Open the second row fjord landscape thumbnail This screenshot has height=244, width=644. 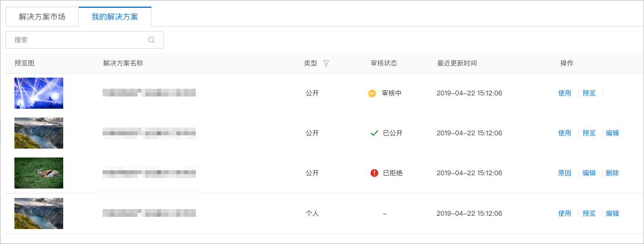click(x=39, y=133)
